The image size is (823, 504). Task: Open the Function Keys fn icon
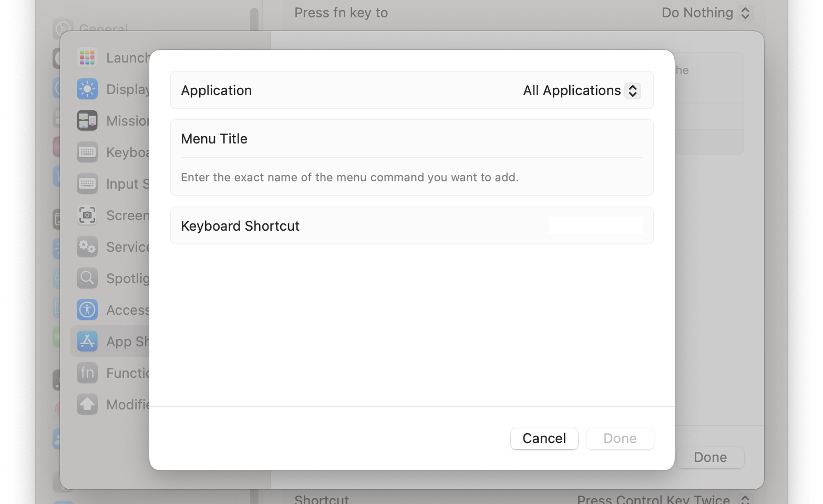point(87,373)
